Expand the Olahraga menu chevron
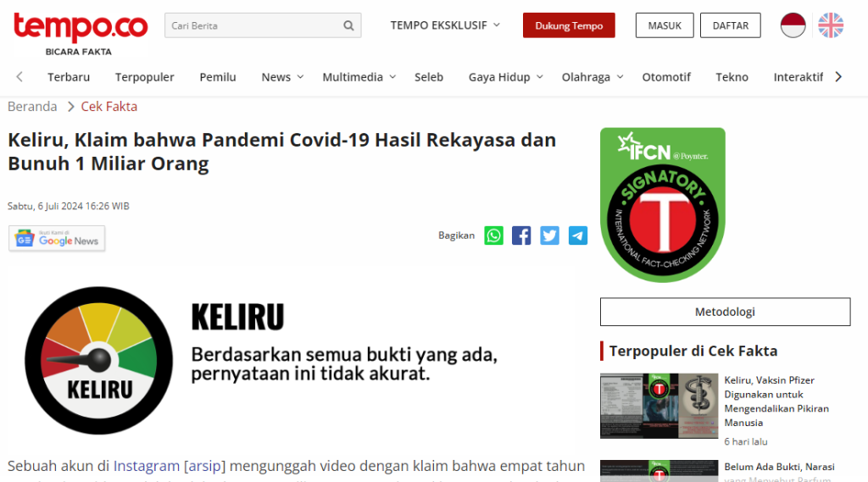The height and width of the screenshot is (482, 868). point(620,77)
